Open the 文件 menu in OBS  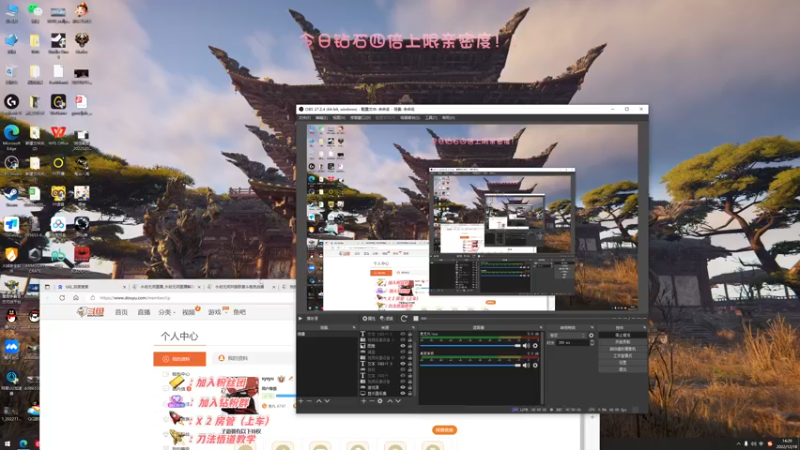tap(305, 117)
